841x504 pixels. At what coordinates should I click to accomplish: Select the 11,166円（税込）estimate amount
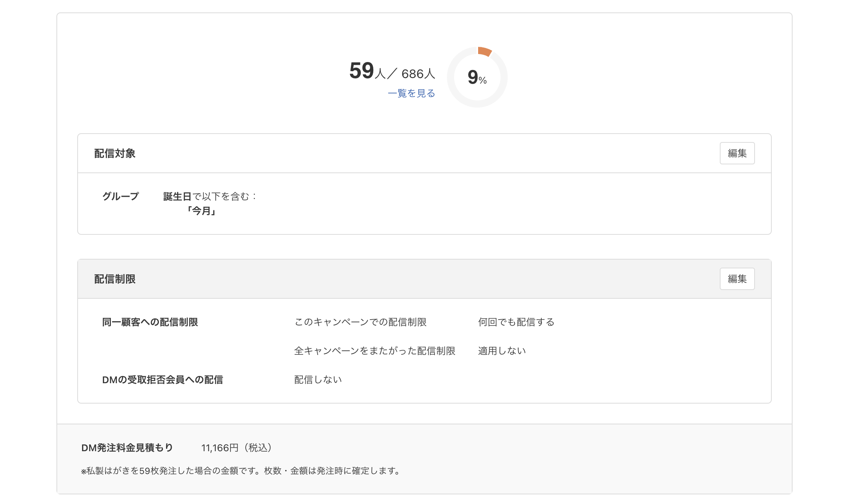pyautogui.click(x=237, y=448)
